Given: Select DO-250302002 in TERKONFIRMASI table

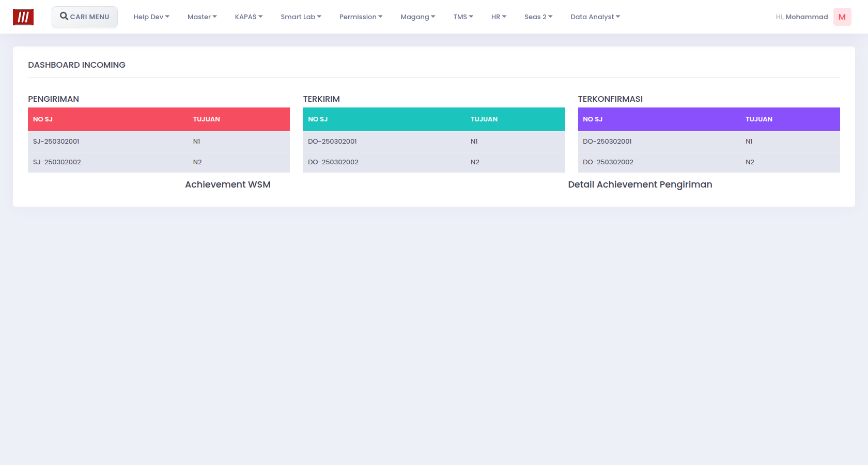Looking at the screenshot, I should 608,162.
